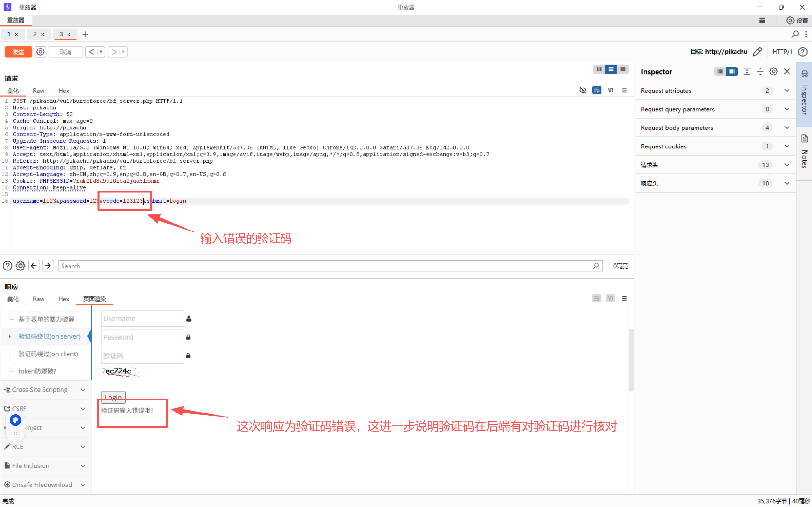
Task: Click the 发送 send button
Action: (x=18, y=52)
